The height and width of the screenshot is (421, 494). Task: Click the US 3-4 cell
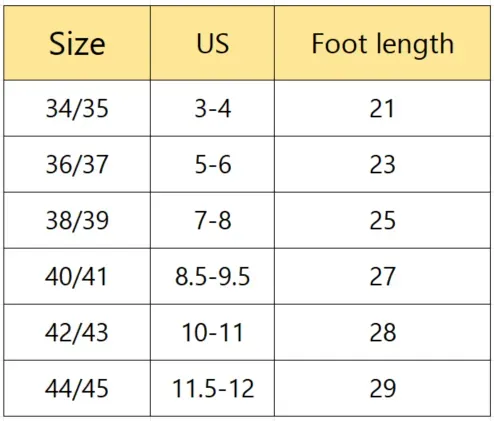213,108
